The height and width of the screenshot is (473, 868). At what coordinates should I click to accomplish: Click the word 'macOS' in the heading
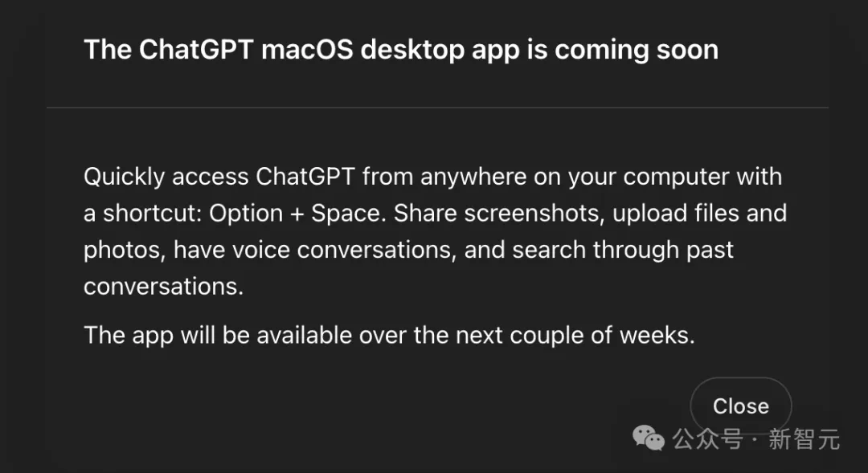[307, 50]
